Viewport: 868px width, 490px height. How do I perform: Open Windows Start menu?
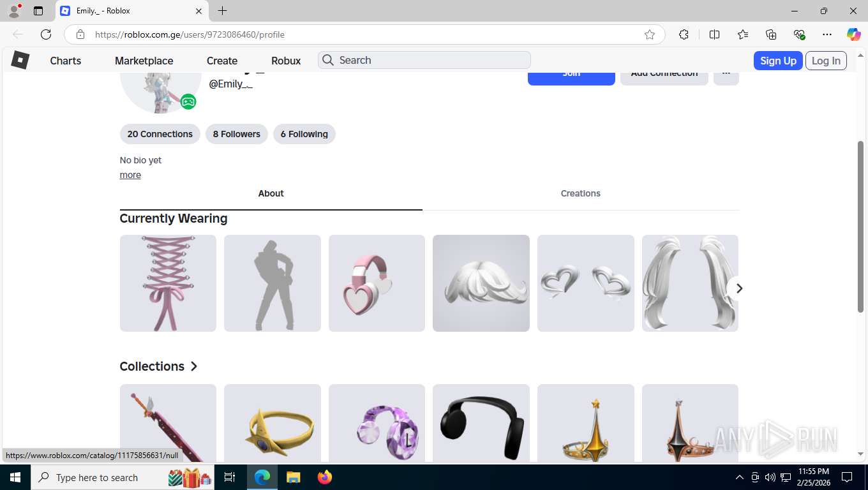pos(15,477)
